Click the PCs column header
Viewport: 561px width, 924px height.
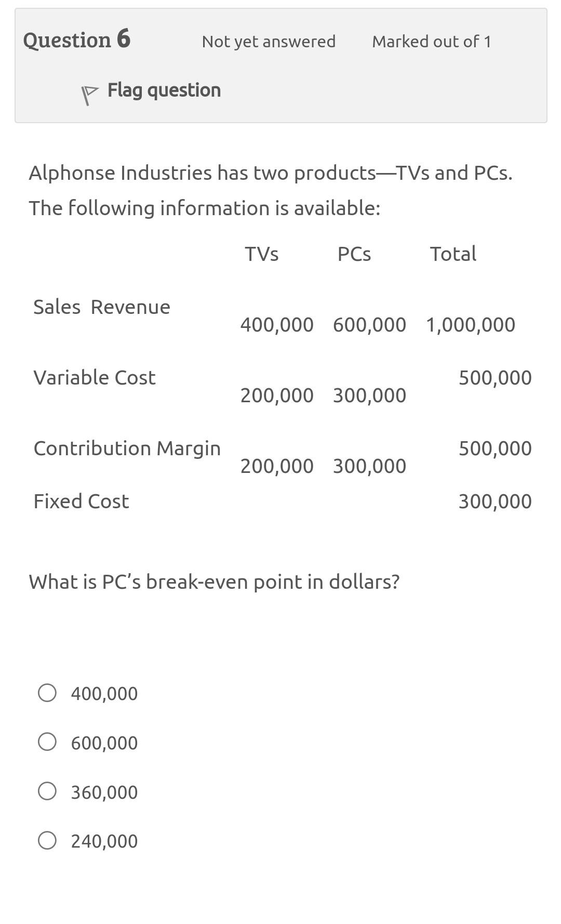tap(354, 254)
